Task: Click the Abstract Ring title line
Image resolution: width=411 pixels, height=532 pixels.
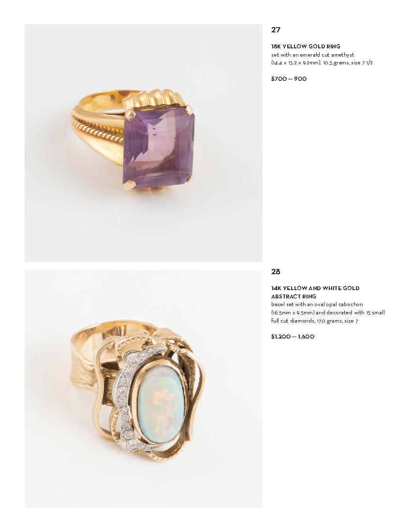Action: (x=294, y=296)
